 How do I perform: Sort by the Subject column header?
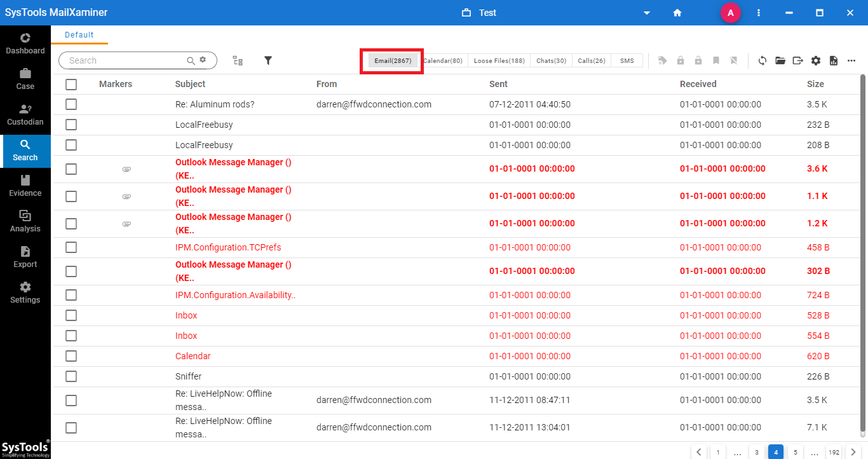pos(191,84)
